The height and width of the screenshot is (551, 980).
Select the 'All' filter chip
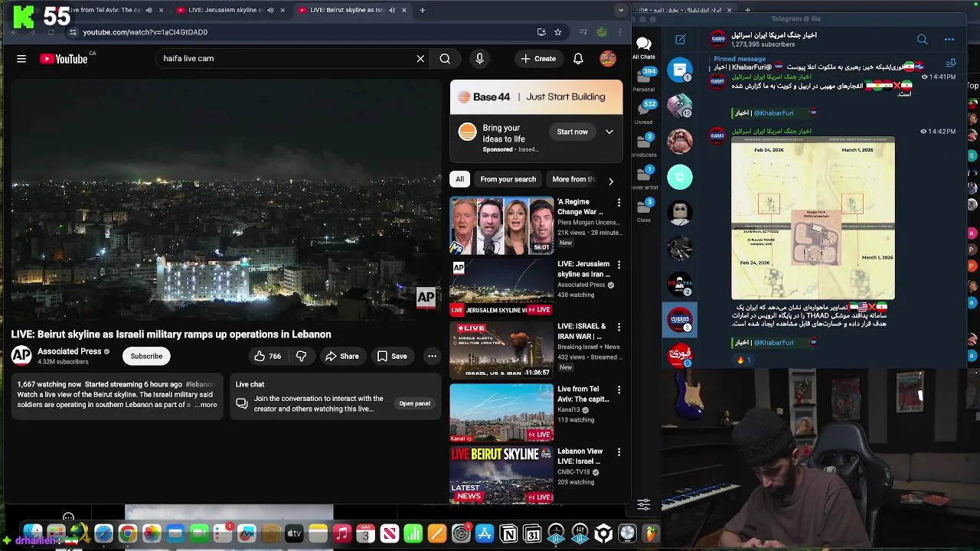click(x=459, y=179)
